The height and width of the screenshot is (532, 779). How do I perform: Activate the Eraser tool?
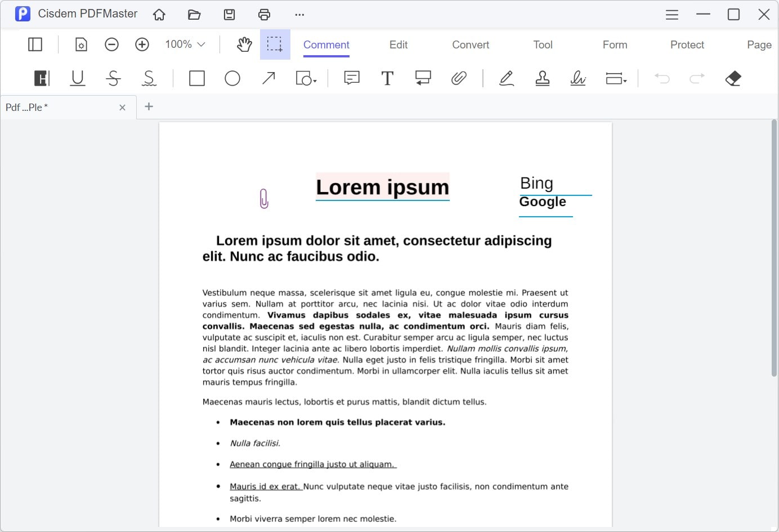coord(733,78)
